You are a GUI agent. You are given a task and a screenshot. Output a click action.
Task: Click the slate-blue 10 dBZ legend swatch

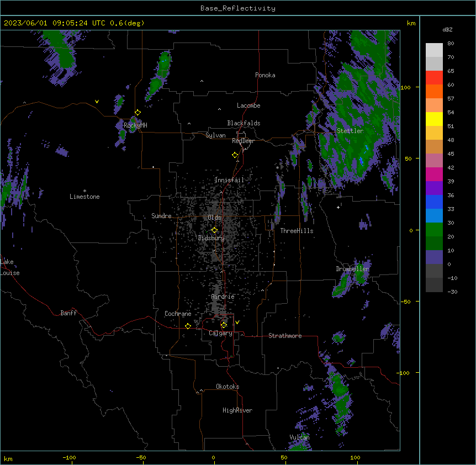434,257
